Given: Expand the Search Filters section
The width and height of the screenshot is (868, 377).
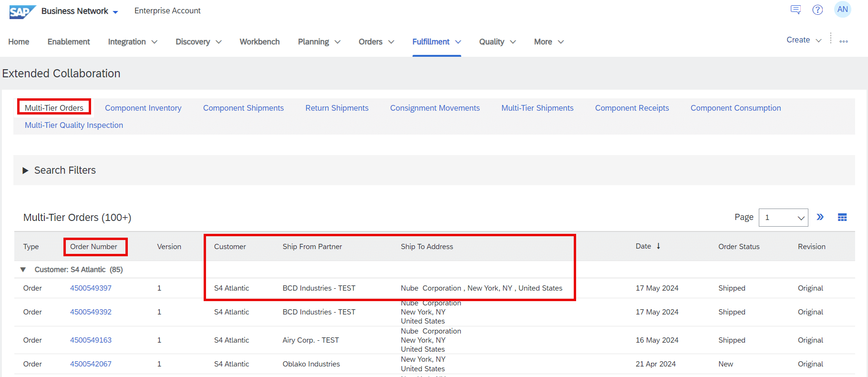Looking at the screenshot, I should pos(26,171).
